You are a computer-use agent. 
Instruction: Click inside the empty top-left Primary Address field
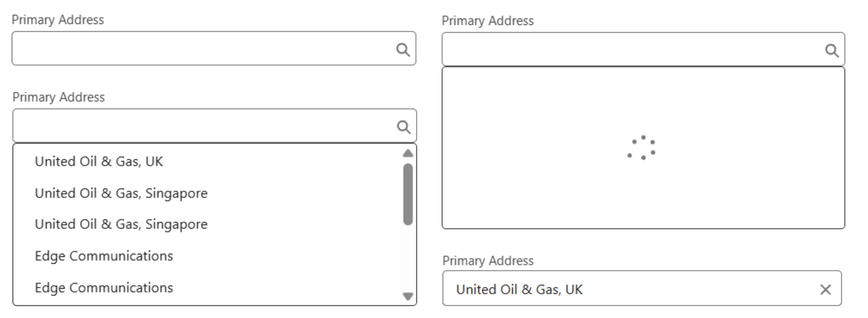pos(181,48)
